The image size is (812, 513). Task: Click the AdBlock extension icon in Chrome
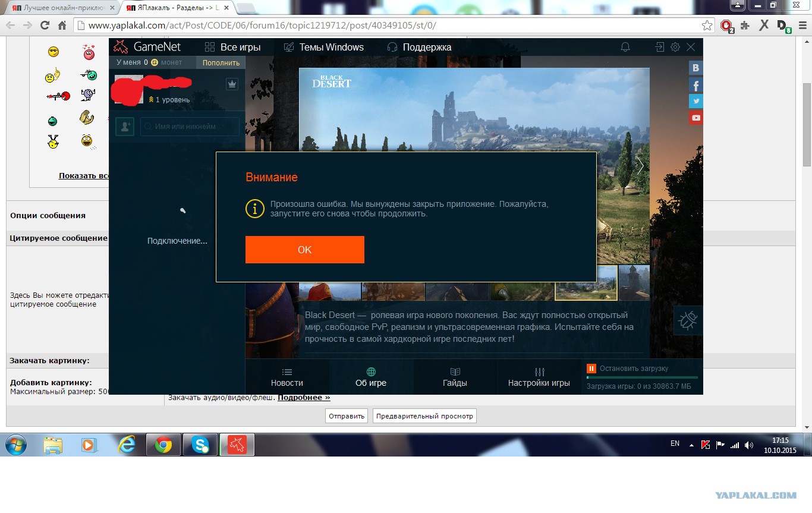(726, 26)
